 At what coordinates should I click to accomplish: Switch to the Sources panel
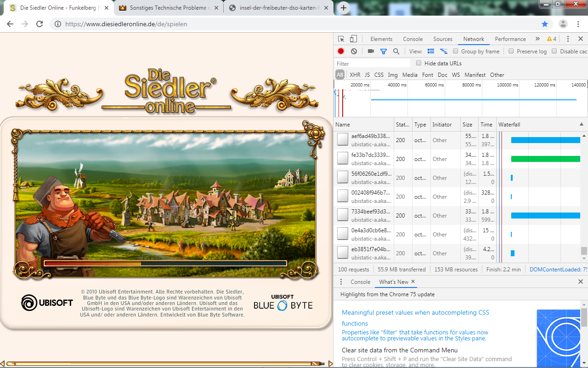coord(442,39)
